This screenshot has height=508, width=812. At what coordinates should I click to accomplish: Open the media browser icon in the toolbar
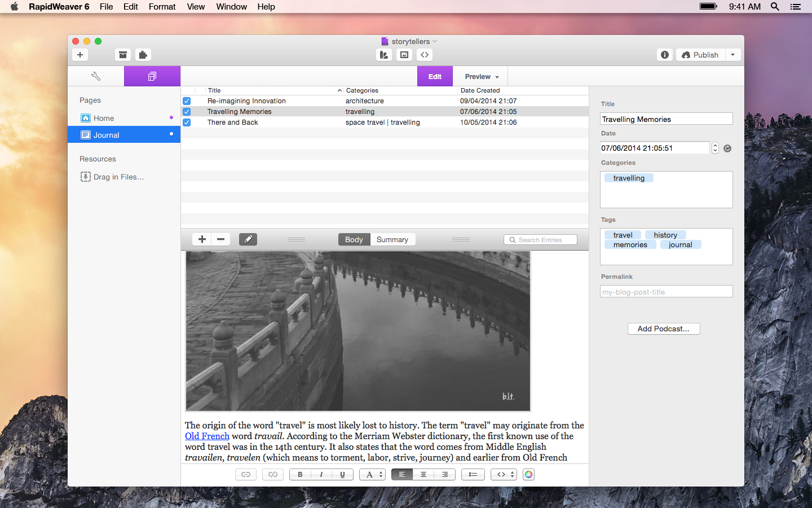pyautogui.click(x=404, y=55)
